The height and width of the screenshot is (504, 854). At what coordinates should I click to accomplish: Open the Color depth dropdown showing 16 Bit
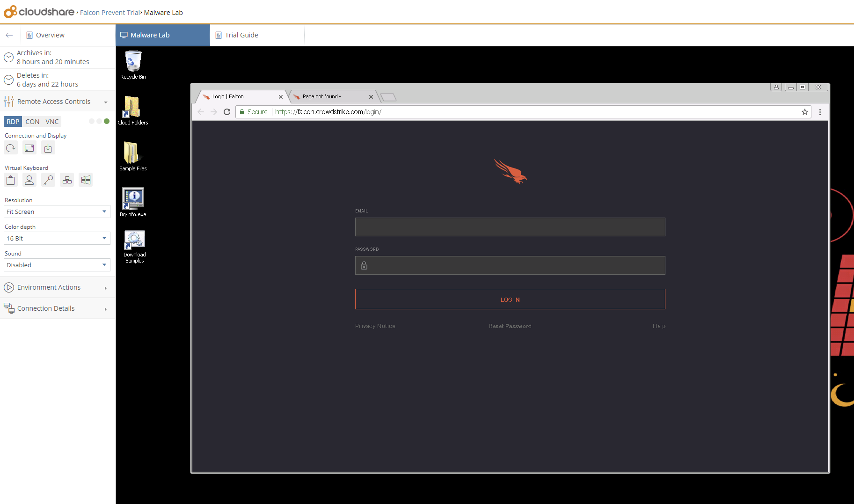coord(57,238)
